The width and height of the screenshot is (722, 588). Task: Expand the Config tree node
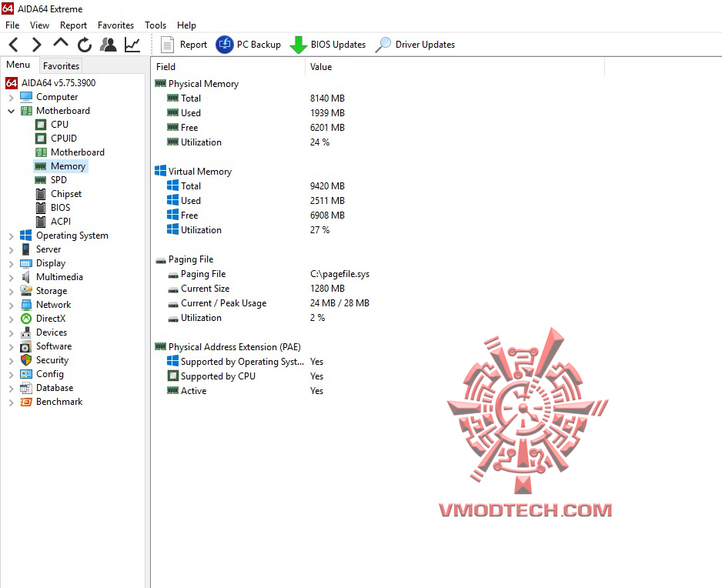point(11,375)
